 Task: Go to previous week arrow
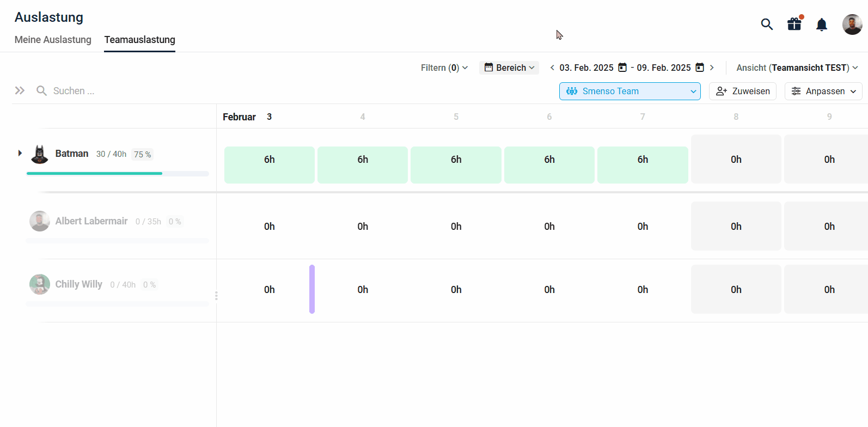coord(552,68)
